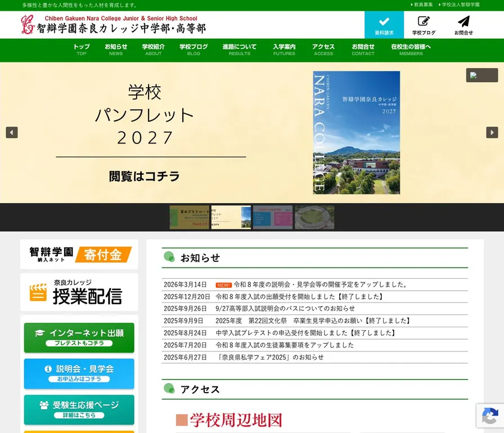
Task: Open 在校生の皆様へ MEMBERS menu item
Action: pyautogui.click(x=411, y=50)
